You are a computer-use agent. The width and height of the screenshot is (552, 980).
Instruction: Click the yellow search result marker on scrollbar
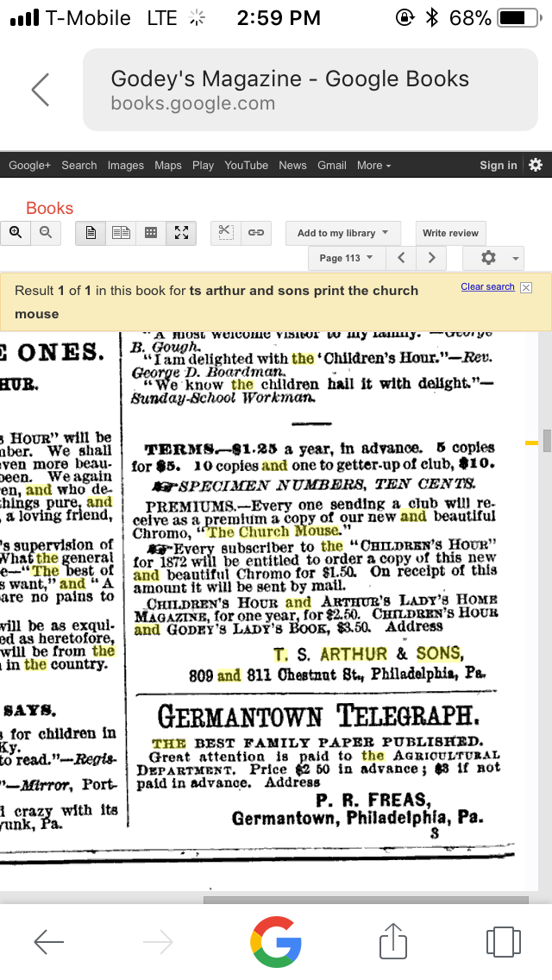[x=531, y=443]
